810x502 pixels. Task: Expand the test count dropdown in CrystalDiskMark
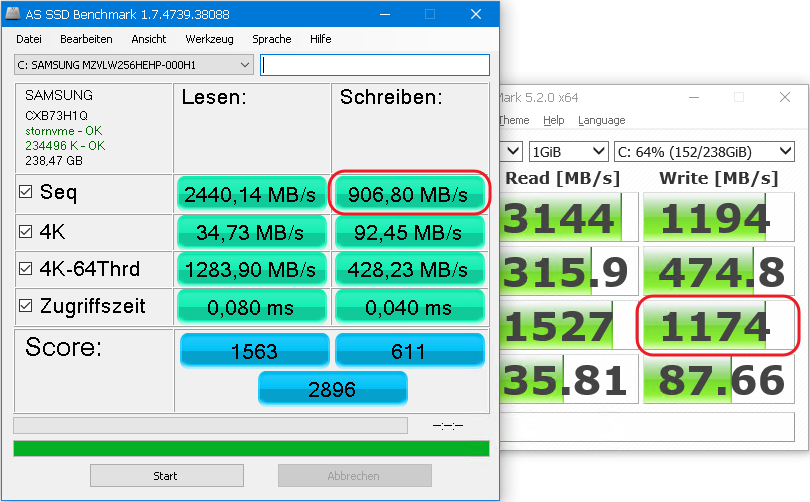[511, 152]
